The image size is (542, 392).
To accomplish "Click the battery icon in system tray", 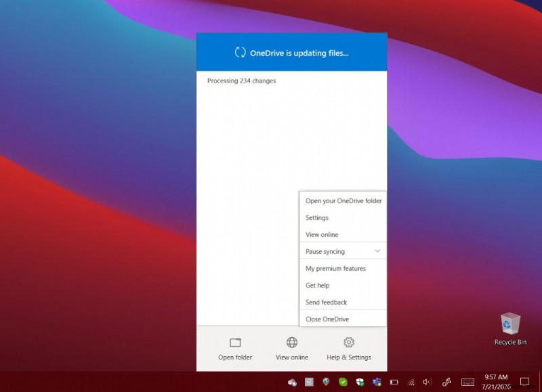I will tap(394, 382).
